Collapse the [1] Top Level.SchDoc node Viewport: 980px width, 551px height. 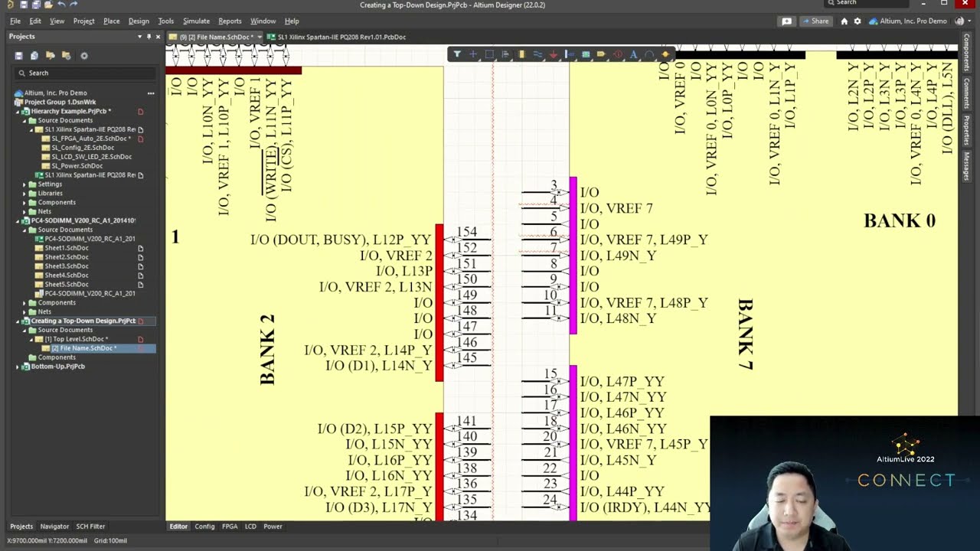pyautogui.click(x=32, y=339)
